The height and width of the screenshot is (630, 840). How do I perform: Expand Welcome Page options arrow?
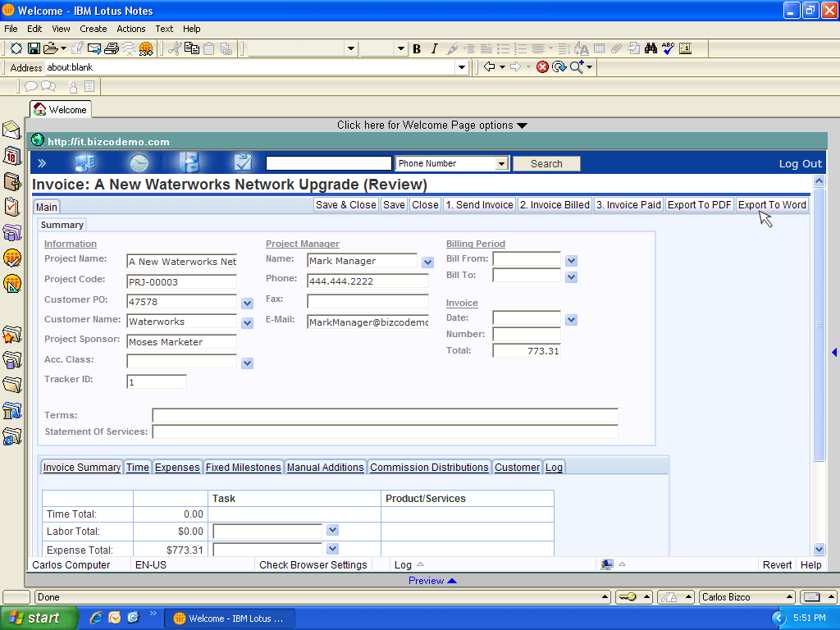pyautogui.click(x=523, y=126)
